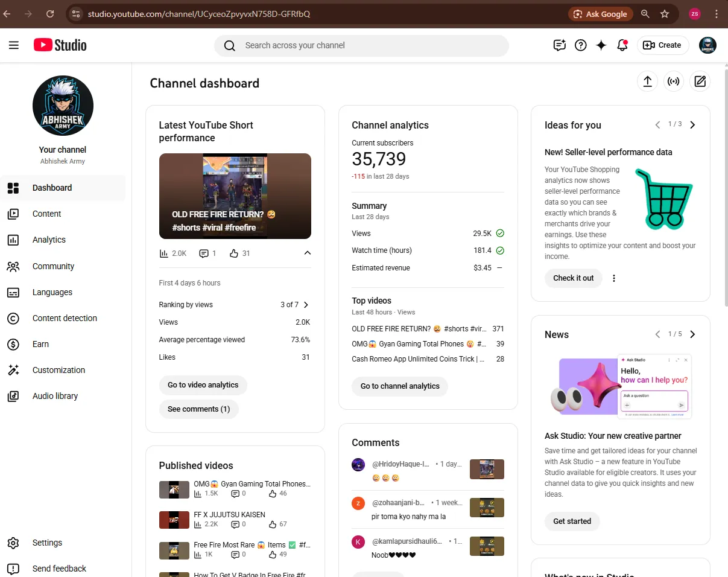728x577 pixels.
Task: Click the Check it out button
Action: pyautogui.click(x=574, y=278)
